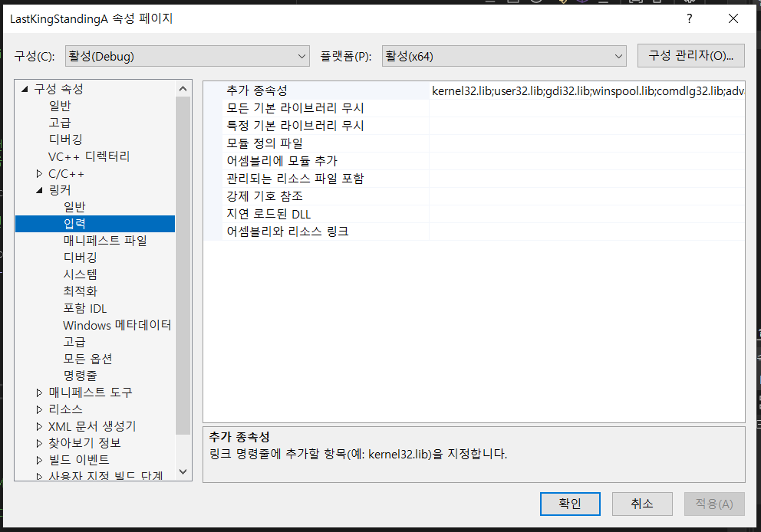
Task: Collapse the 구성 속성 tree node
Action: (25, 89)
